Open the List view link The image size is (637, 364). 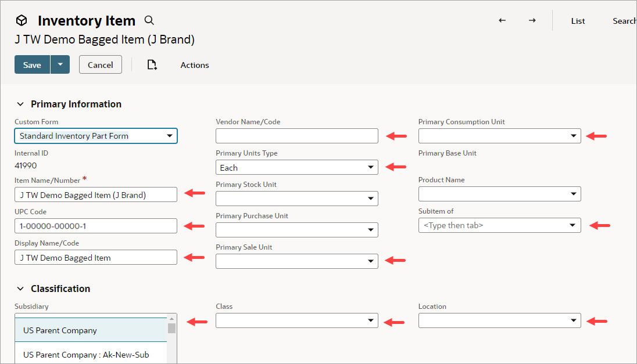578,21
